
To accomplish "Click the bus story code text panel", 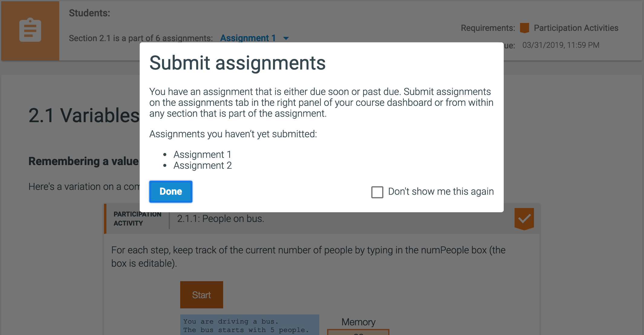I will click(x=249, y=325).
